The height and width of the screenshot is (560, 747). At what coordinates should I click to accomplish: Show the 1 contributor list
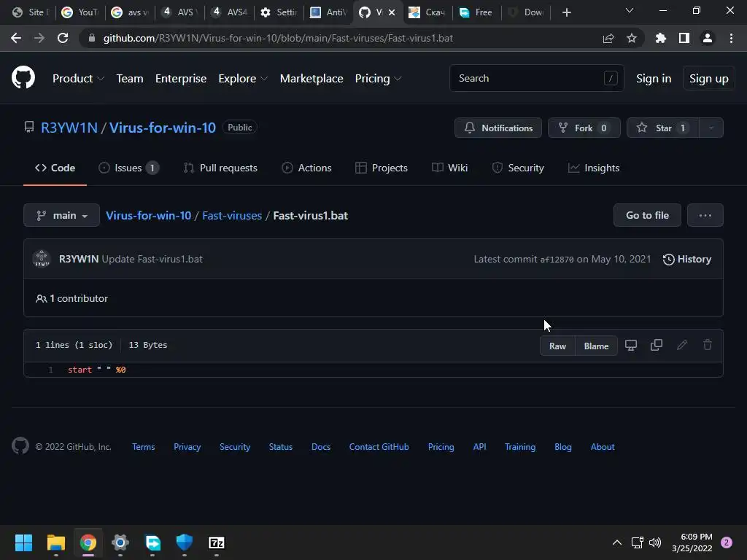coord(72,298)
